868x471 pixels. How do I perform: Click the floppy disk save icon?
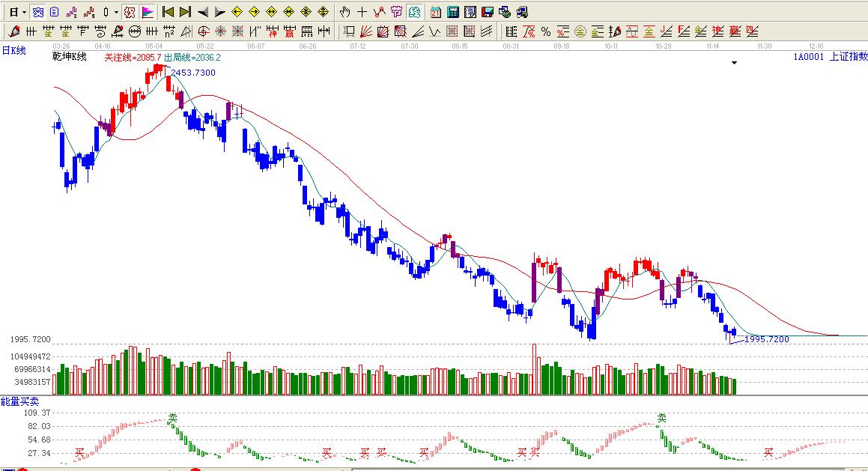click(x=487, y=12)
